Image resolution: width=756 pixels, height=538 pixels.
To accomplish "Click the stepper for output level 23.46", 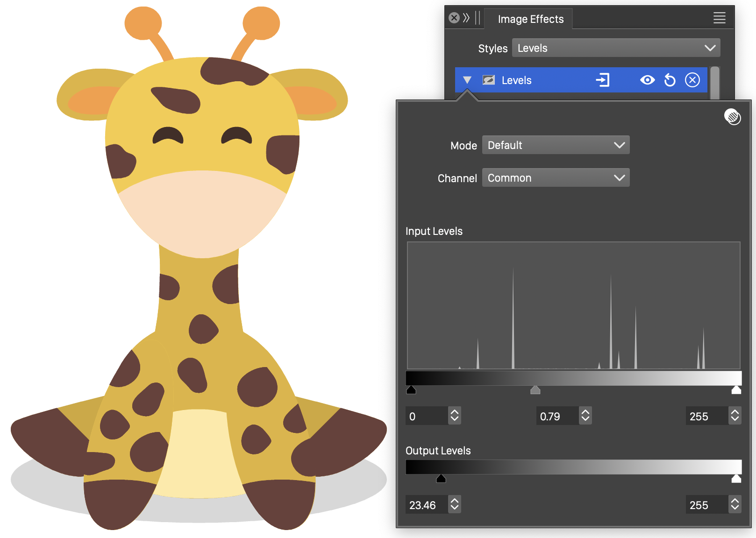I will 455,505.
